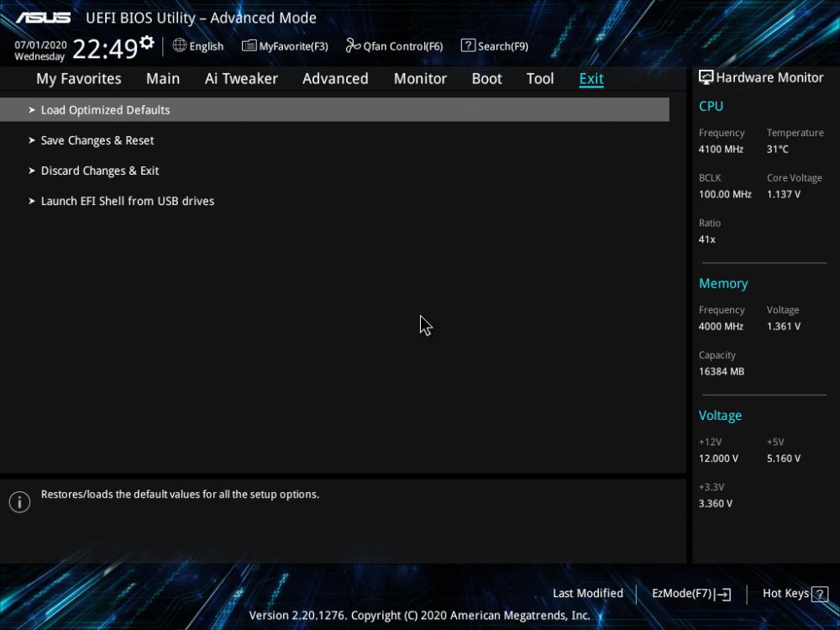Click Last Modified
The height and width of the screenshot is (630, 840).
click(x=588, y=594)
